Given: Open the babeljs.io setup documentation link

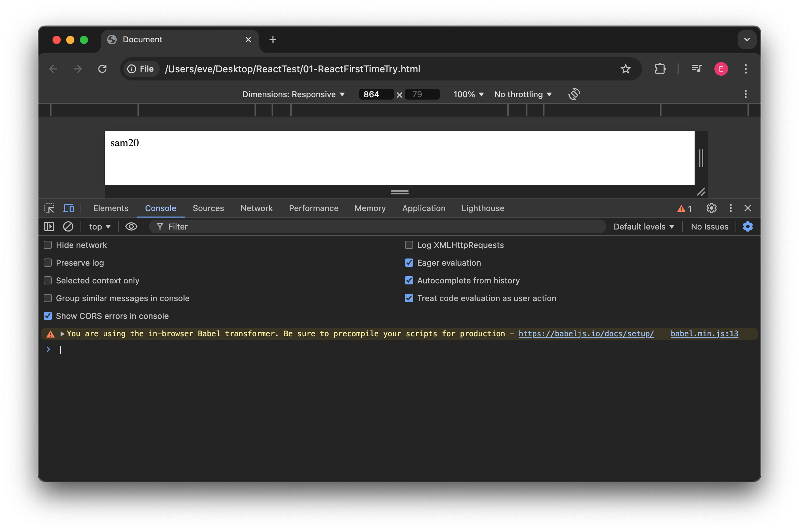Looking at the screenshot, I should pos(586,334).
